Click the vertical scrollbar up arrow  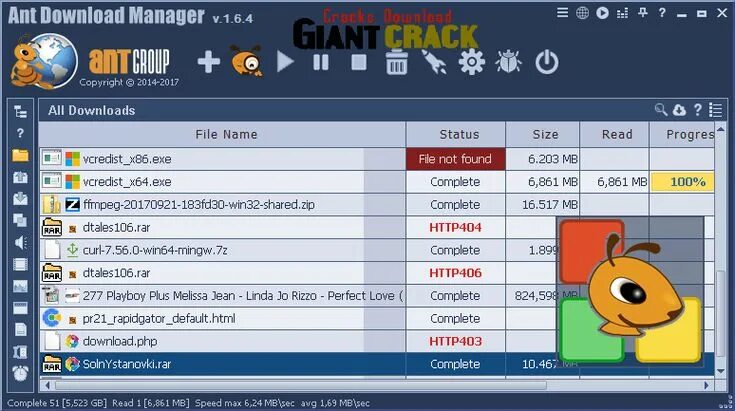(x=721, y=129)
